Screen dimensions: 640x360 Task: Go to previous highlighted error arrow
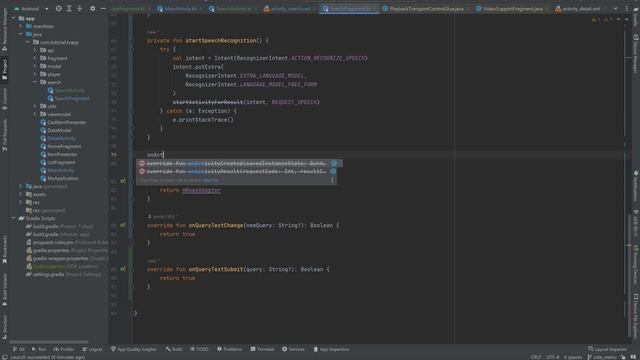[618, 20]
